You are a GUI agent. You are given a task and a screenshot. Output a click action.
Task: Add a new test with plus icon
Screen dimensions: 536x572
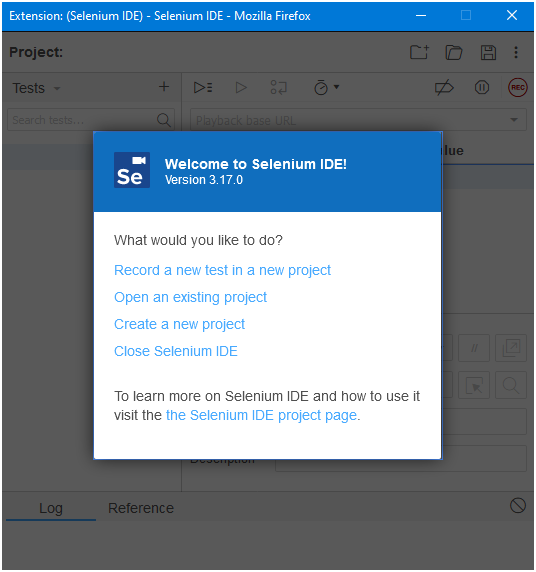tap(164, 87)
